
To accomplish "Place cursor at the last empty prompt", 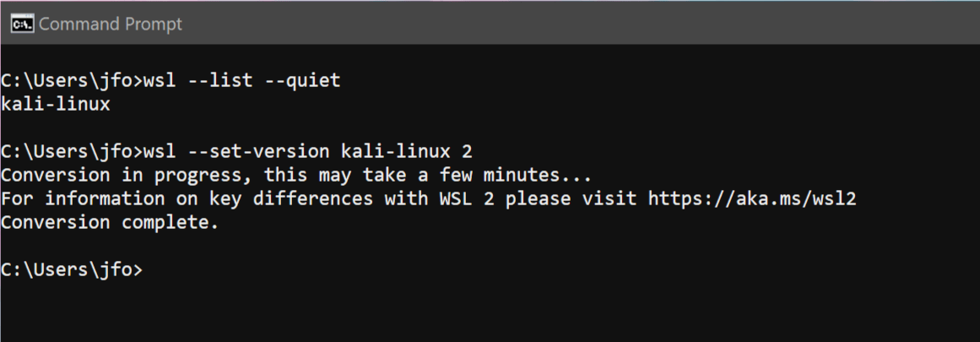I will pyautogui.click(x=150, y=270).
